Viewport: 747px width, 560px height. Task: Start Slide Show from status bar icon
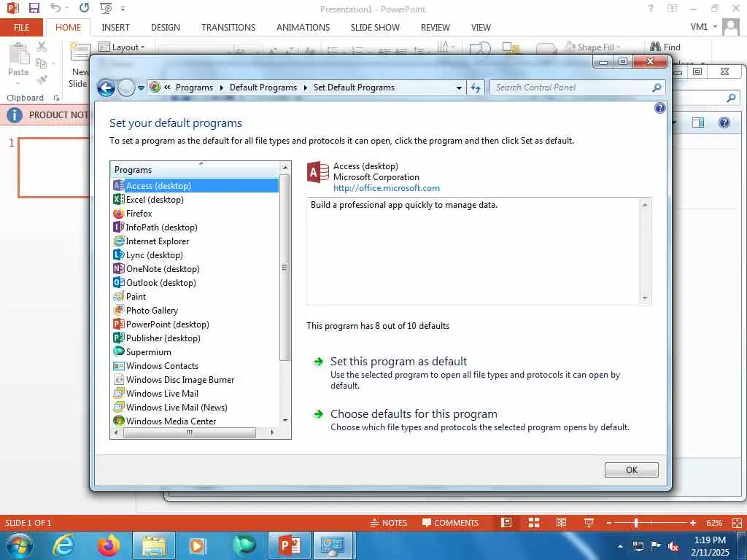pos(589,523)
